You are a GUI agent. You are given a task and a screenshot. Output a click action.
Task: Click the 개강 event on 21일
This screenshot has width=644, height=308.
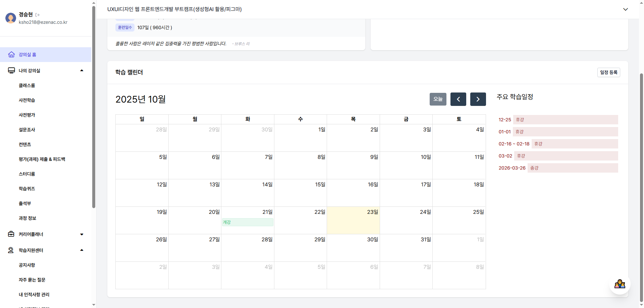(x=248, y=222)
